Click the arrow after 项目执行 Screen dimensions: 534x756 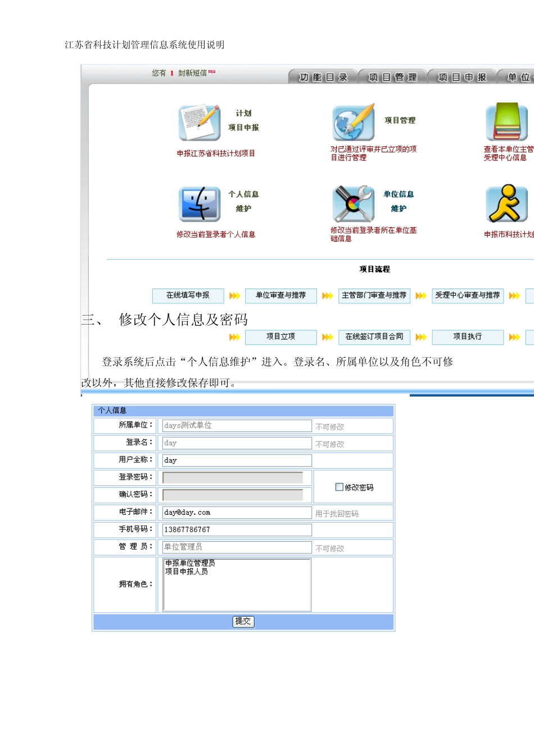(514, 337)
